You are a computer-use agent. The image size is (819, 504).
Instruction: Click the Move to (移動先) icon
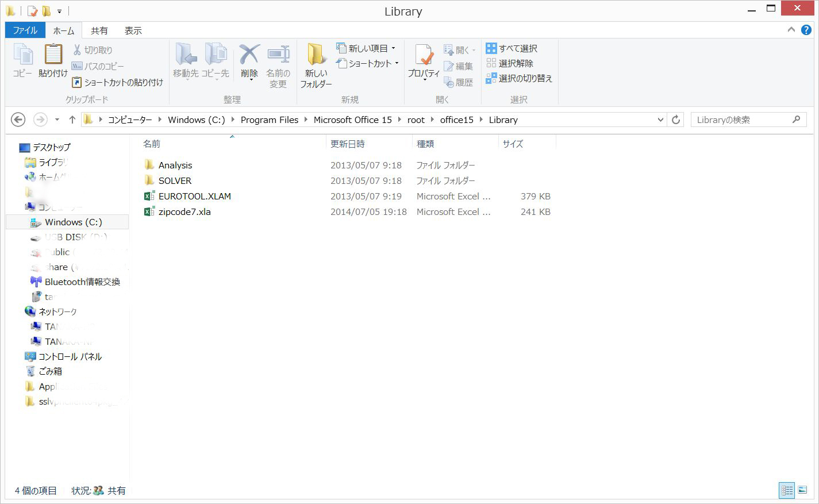[186, 60]
